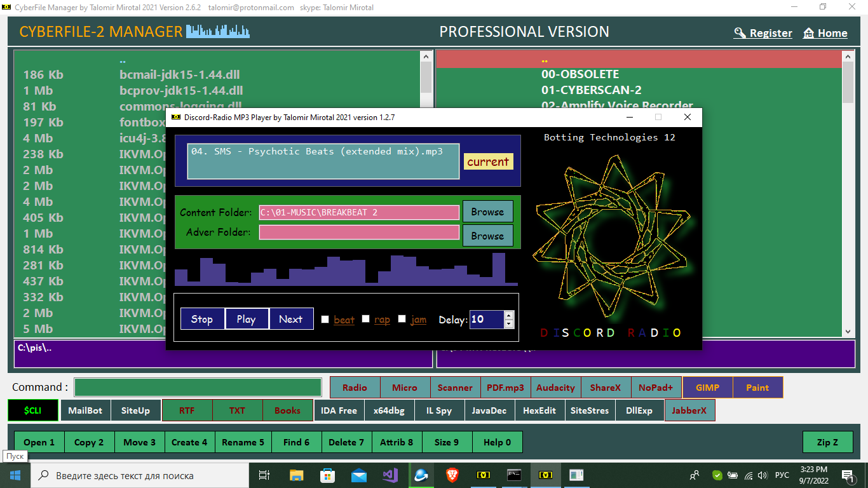Launch Audacity from toolbar
The height and width of the screenshot is (488, 868).
pyautogui.click(x=555, y=388)
